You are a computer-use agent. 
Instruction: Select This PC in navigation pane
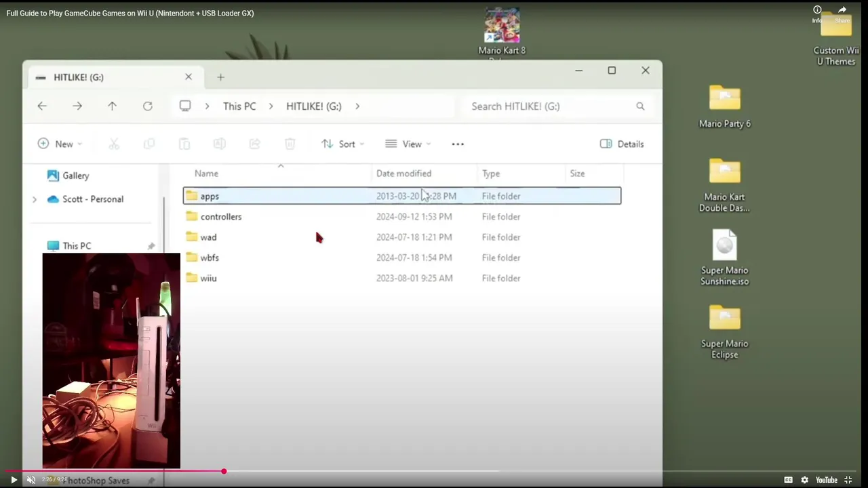(x=69, y=246)
